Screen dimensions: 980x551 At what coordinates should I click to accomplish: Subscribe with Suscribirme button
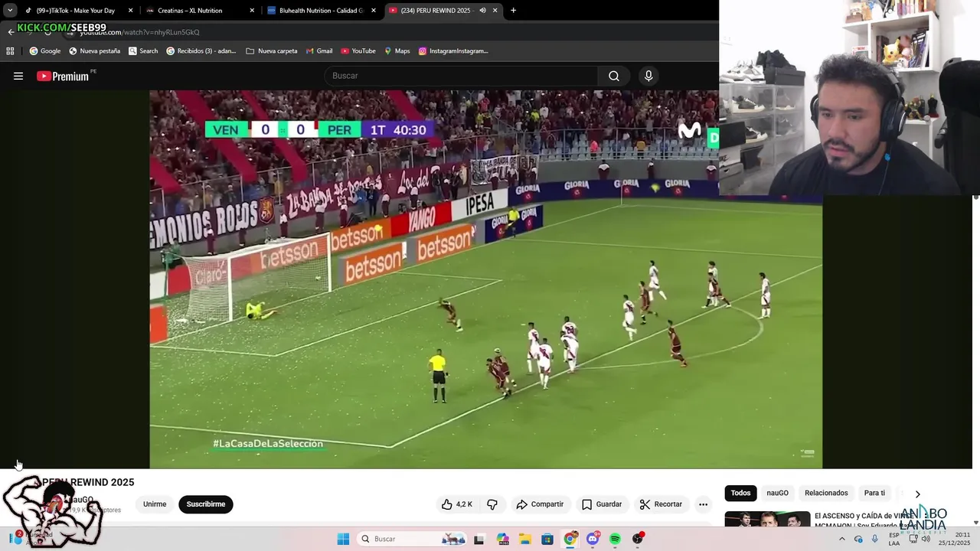[x=206, y=504]
